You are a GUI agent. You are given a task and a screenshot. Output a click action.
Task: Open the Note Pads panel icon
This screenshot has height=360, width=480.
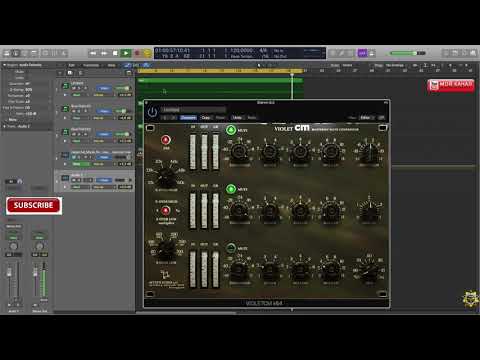455,53
